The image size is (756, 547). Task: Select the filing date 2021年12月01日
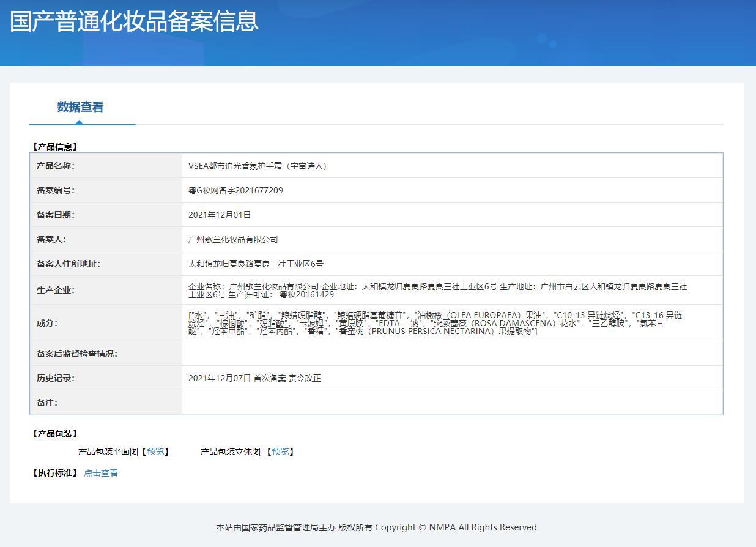click(x=220, y=215)
